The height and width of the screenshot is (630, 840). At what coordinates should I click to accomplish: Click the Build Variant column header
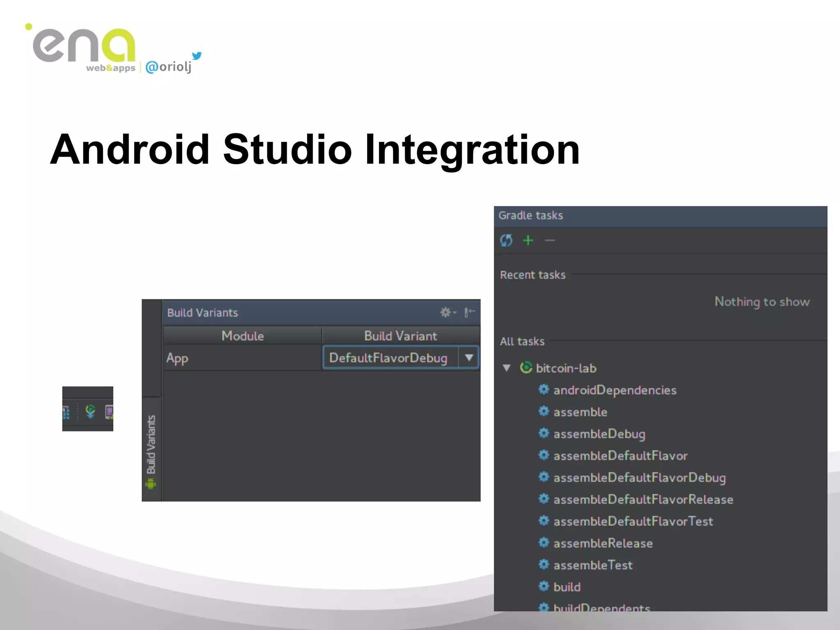[x=401, y=336]
